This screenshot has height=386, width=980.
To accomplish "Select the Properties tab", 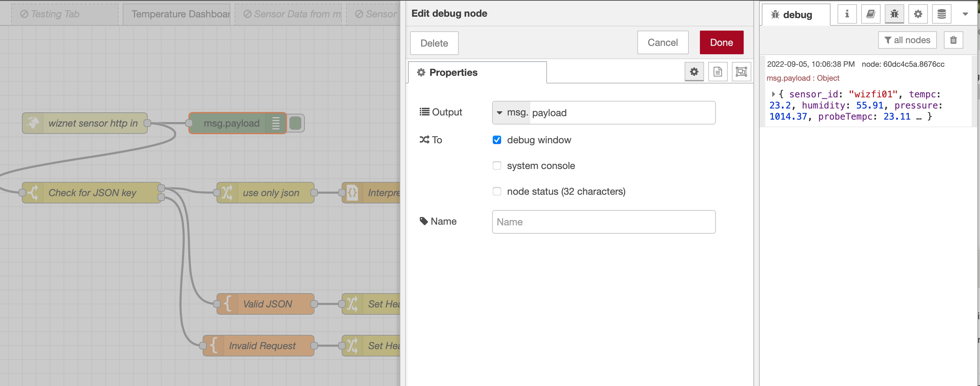I will (x=477, y=72).
